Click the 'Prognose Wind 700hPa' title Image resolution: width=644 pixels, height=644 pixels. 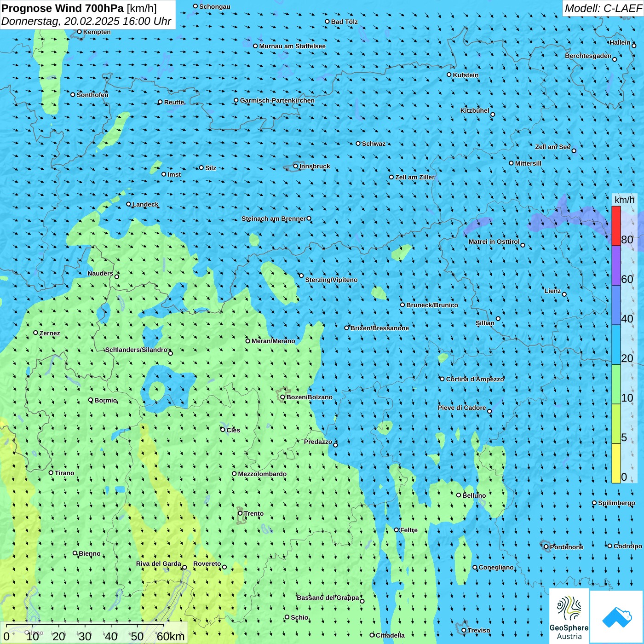point(63,8)
